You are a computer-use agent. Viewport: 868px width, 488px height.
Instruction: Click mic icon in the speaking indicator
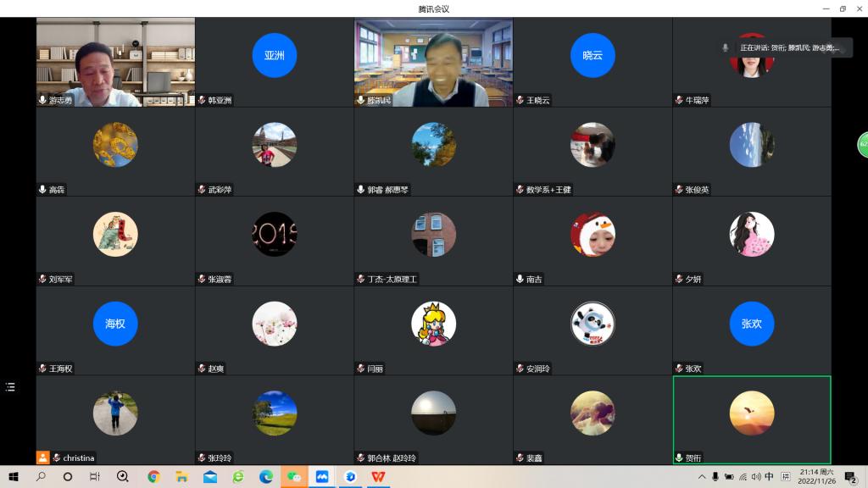[x=726, y=48]
